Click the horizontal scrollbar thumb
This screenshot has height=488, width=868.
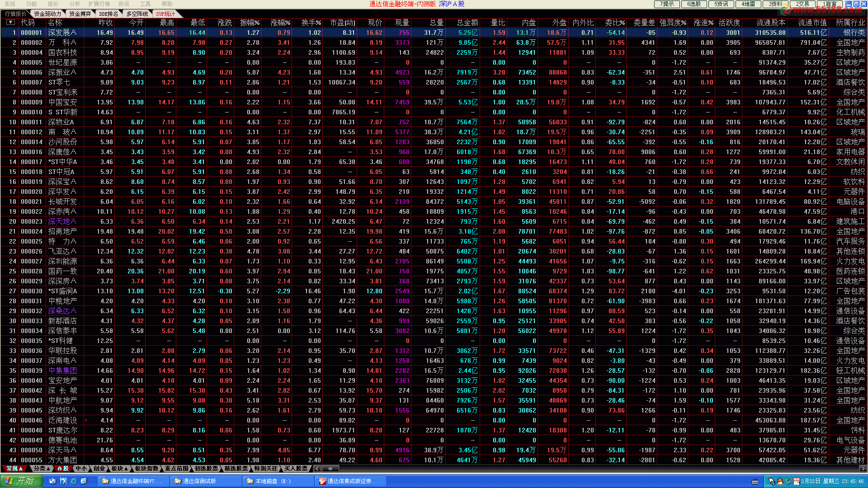pyautogui.click(x=330, y=469)
